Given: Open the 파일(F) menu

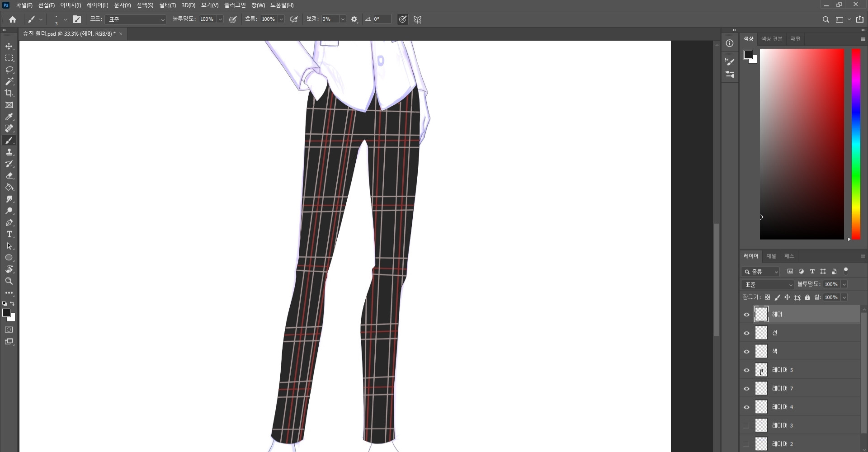Looking at the screenshot, I should tap(24, 5).
